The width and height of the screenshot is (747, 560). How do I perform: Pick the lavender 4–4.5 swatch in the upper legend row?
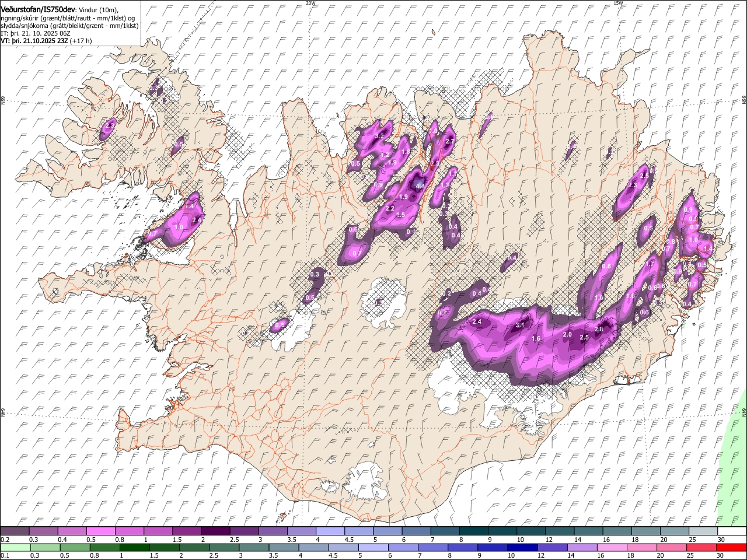point(329,531)
